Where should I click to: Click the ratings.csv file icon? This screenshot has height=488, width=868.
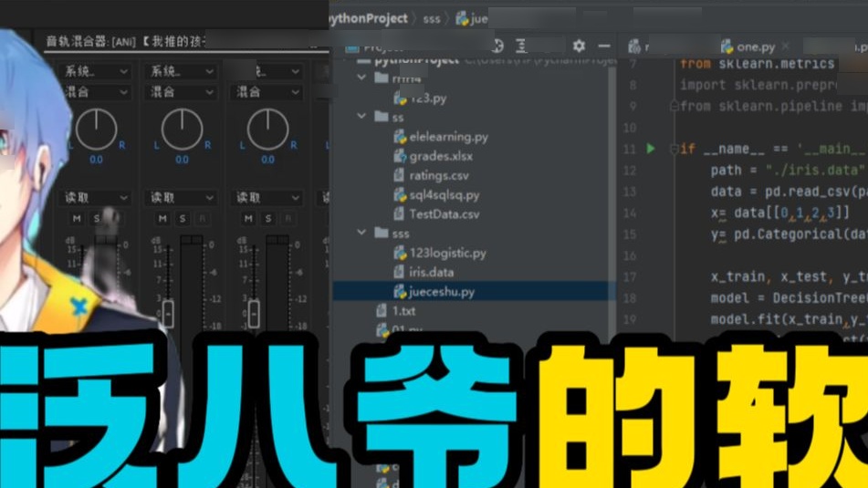coord(399,175)
